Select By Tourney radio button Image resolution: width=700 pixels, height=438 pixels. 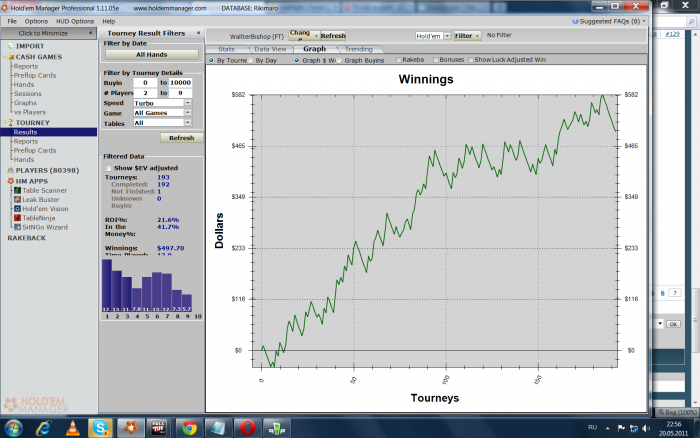coord(211,60)
